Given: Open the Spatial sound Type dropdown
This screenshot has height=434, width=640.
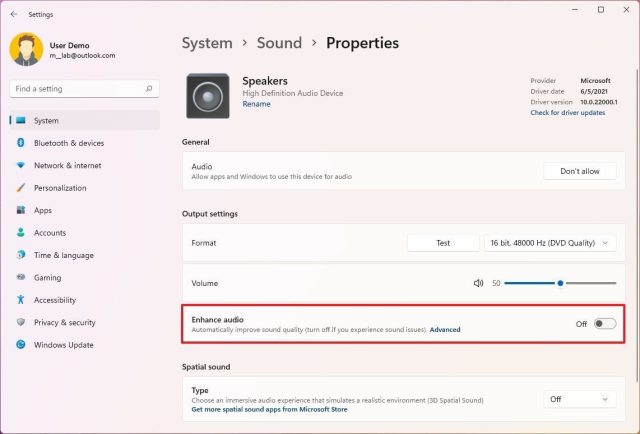Looking at the screenshot, I should [580, 399].
